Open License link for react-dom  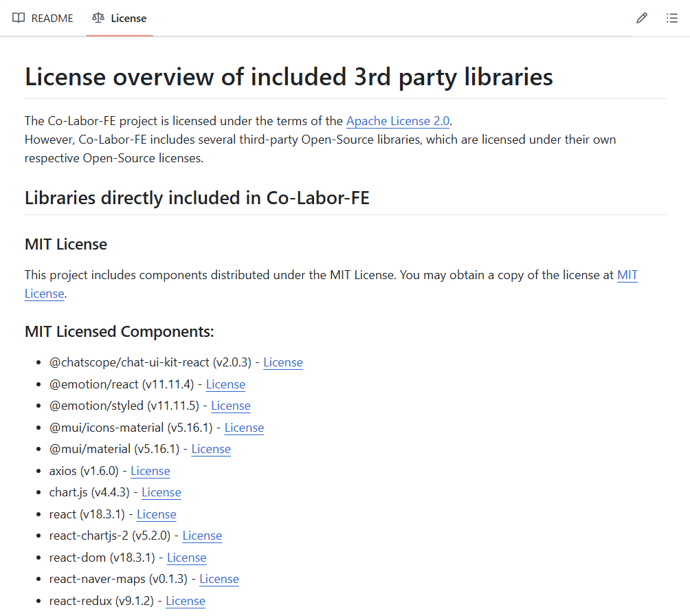(x=186, y=558)
